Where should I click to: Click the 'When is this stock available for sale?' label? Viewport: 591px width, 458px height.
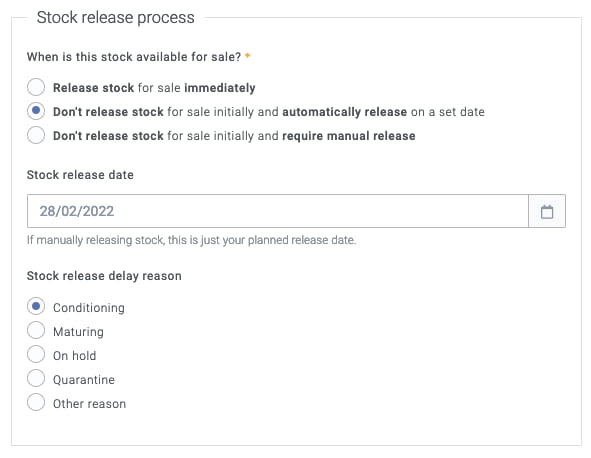[134, 57]
